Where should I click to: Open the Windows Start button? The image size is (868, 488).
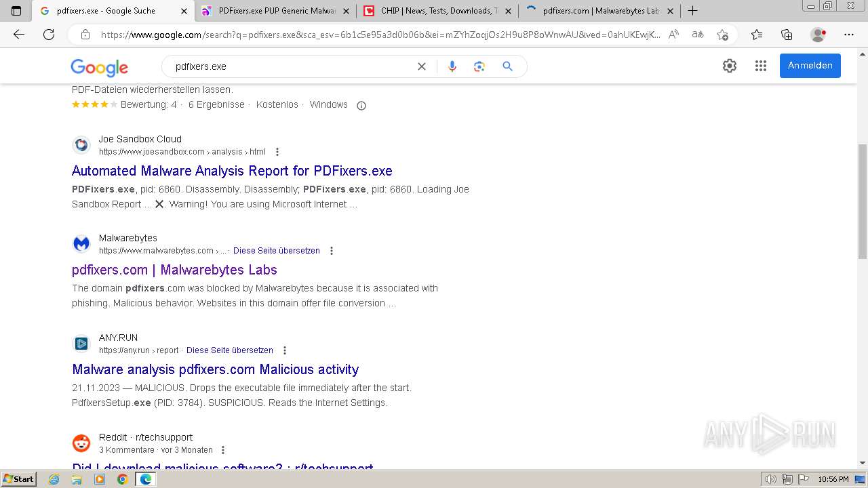coord(18,479)
